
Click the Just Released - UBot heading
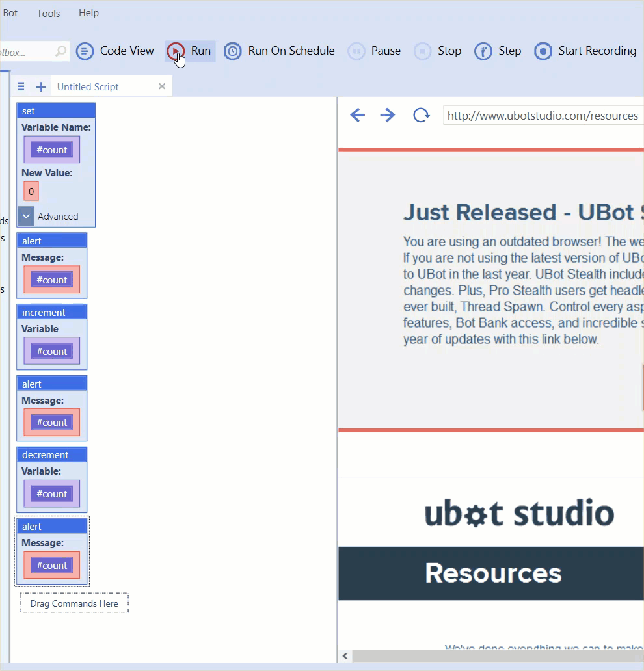pyautogui.click(x=523, y=213)
